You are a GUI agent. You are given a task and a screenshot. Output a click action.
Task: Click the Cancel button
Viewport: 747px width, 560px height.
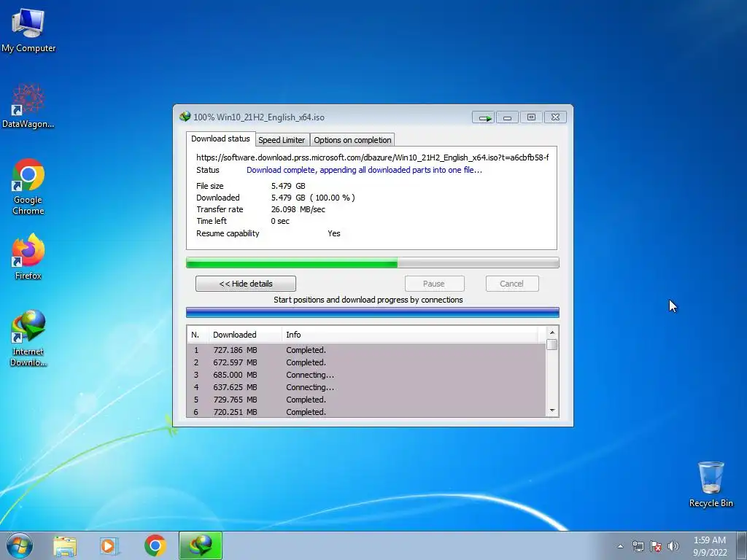coord(512,284)
